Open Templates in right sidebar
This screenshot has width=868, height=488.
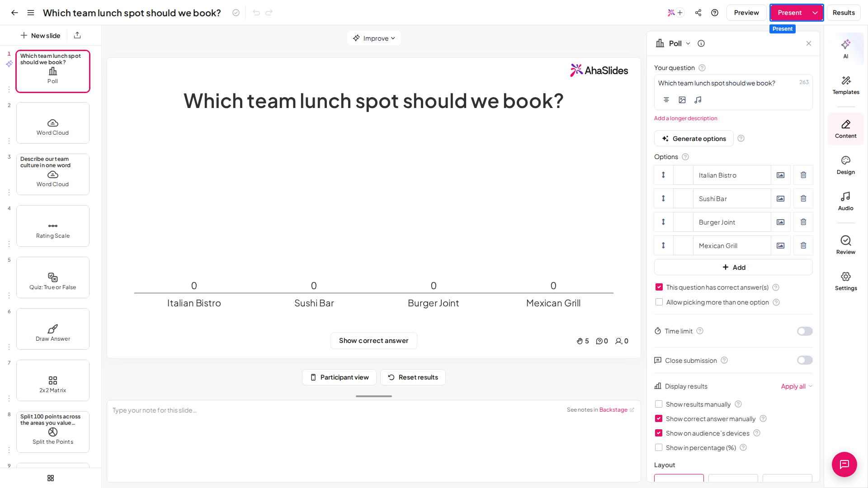point(846,84)
